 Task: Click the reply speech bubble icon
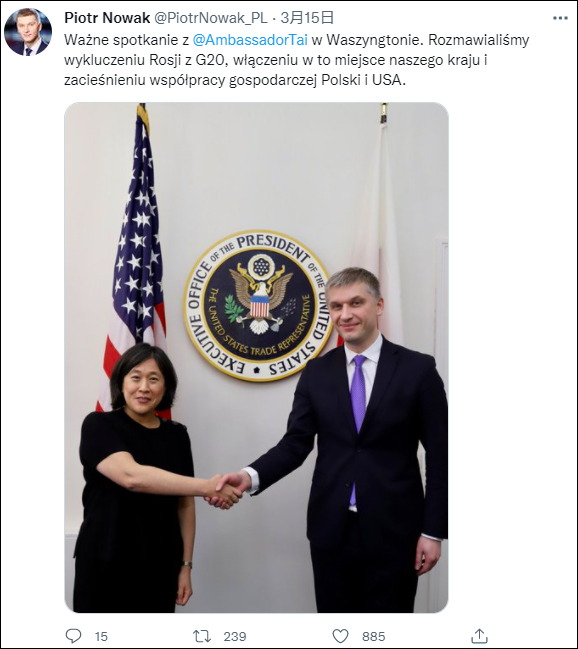(74, 636)
